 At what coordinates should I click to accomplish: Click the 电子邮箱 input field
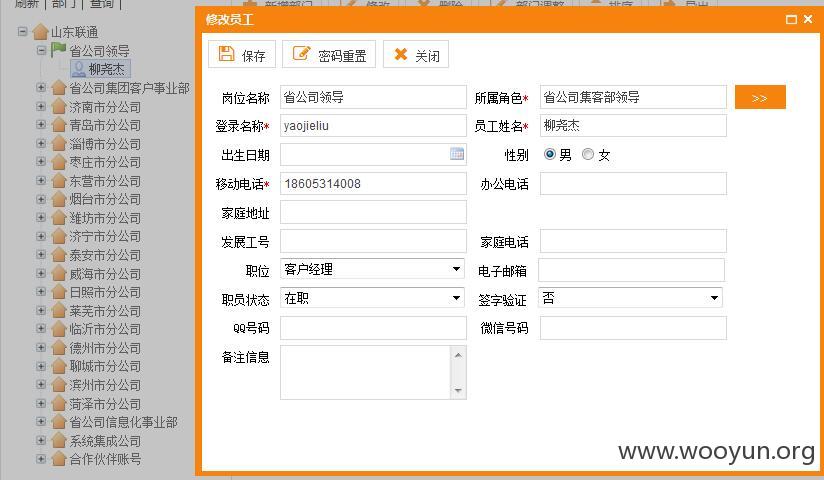tap(632, 270)
